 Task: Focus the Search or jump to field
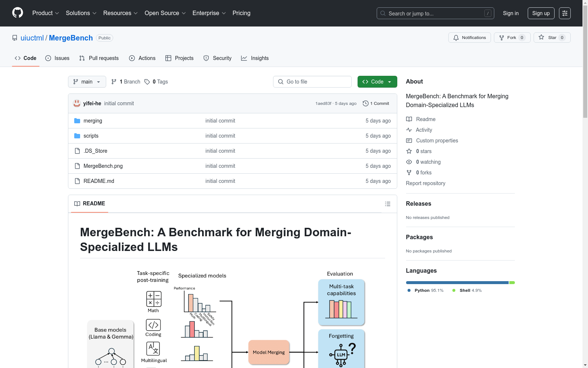coord(435,13)
